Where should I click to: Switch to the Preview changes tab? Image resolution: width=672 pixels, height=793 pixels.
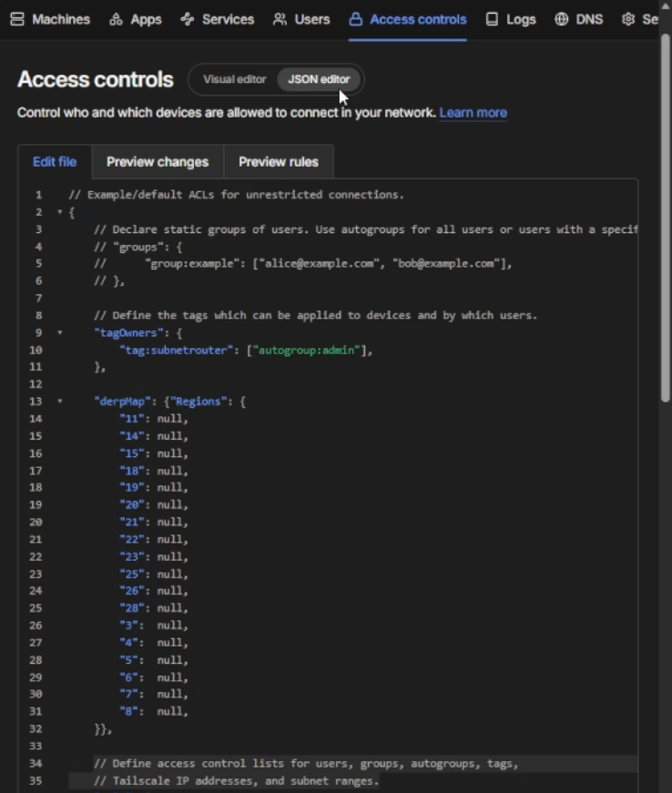[157, 161]
